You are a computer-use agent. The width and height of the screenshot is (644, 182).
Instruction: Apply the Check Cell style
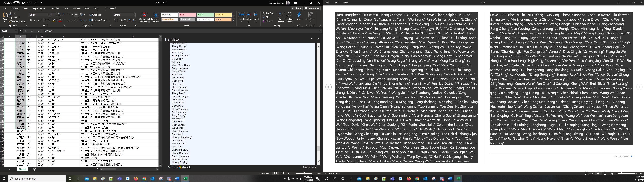tap(188, 19)
